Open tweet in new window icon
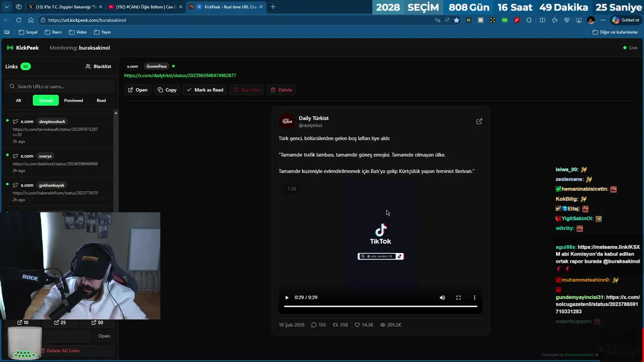The width and height of the screenshot is (644, 362). click(479, 121)
